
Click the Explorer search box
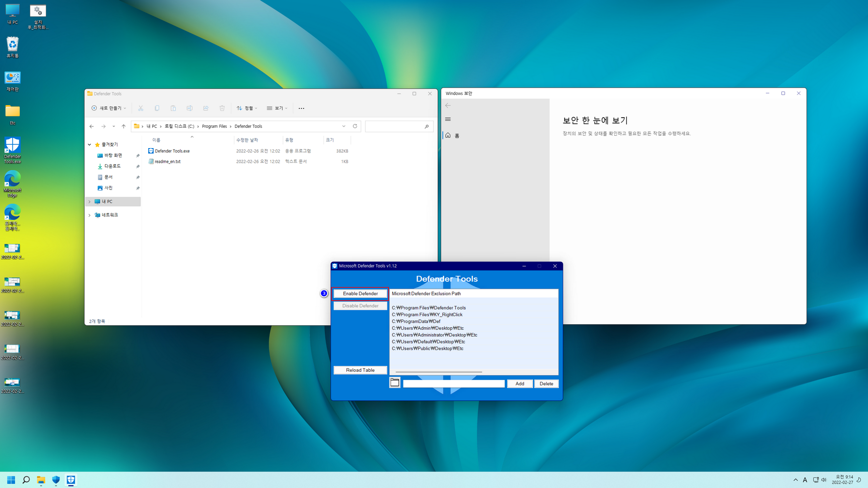tap(399, 126)
